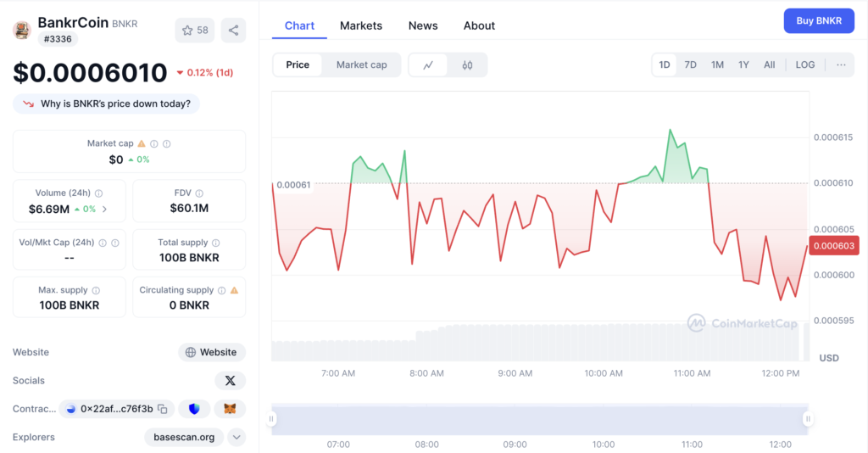Select the 7D time range
868x453 pixels.
690,64
